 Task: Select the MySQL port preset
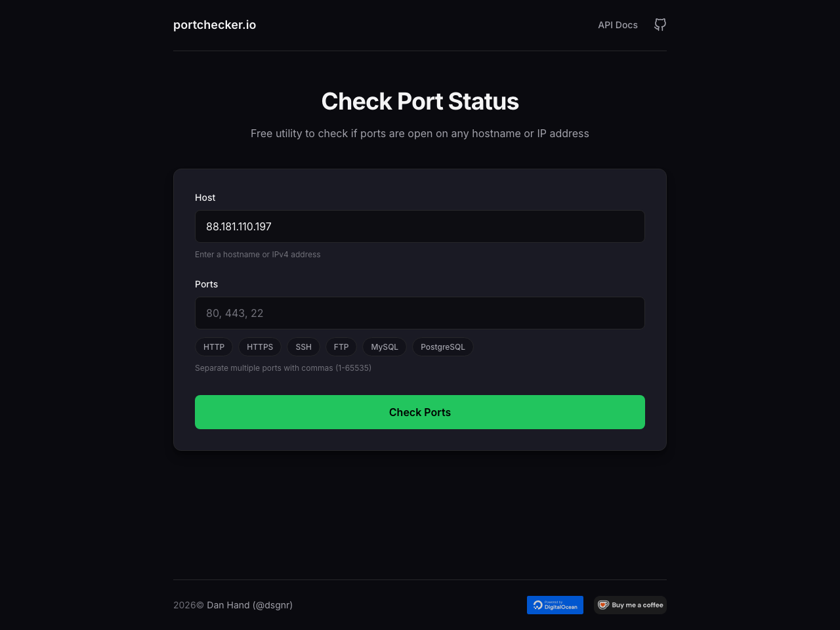[x=384, y=346]
